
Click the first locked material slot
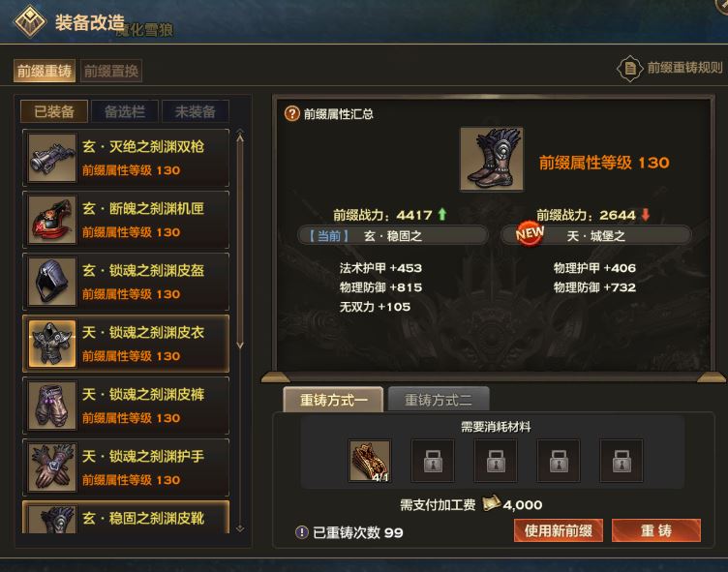point(433,461)
